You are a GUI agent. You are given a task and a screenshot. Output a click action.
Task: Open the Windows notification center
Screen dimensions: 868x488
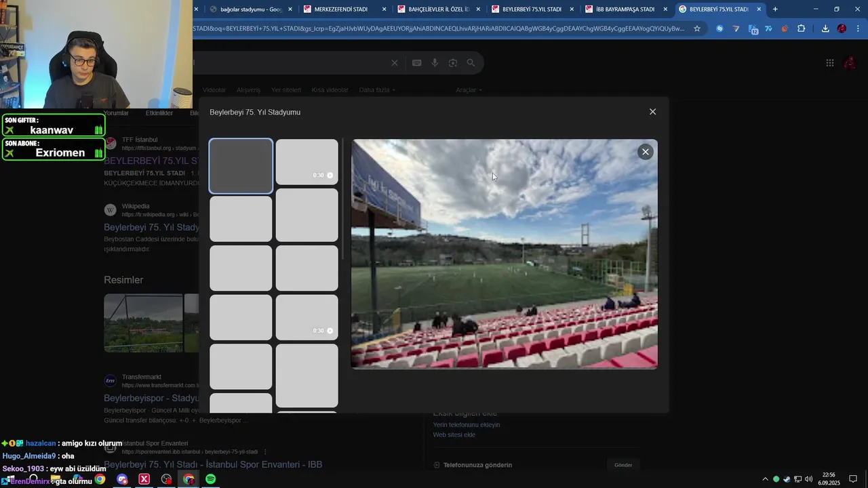pyautogui.click(x=854, y=479)
